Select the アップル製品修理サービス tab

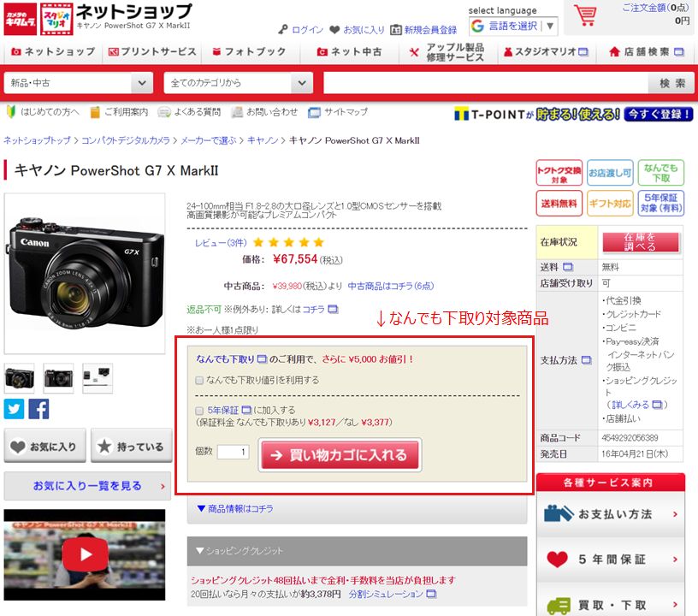click(447, 52)
